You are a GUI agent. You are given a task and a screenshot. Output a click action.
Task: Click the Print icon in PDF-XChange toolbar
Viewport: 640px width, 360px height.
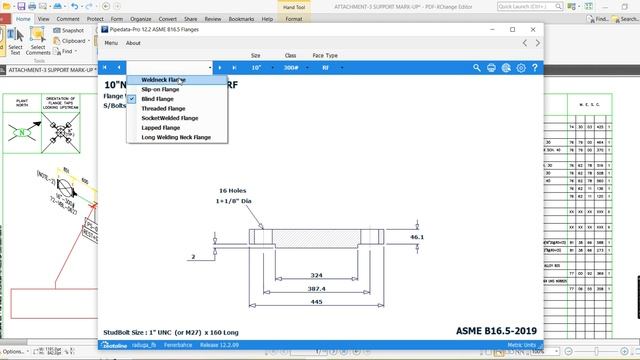point(32,7)
